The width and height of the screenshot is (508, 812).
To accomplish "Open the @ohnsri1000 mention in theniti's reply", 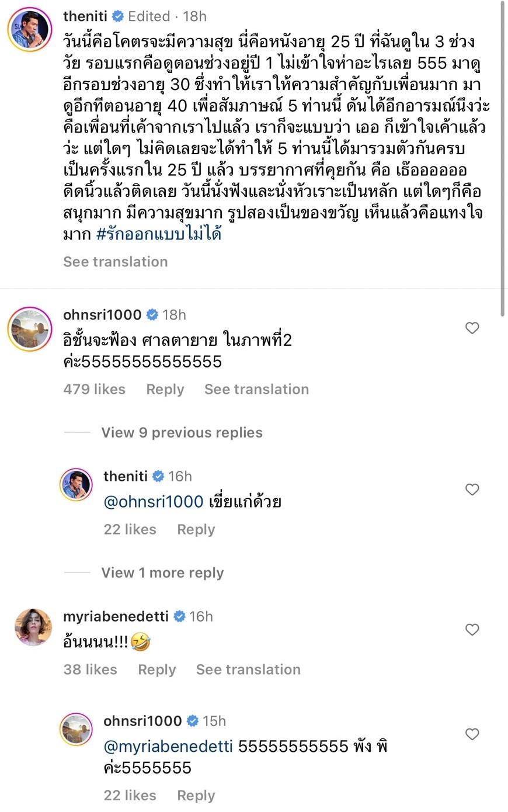I will point(153,502).
